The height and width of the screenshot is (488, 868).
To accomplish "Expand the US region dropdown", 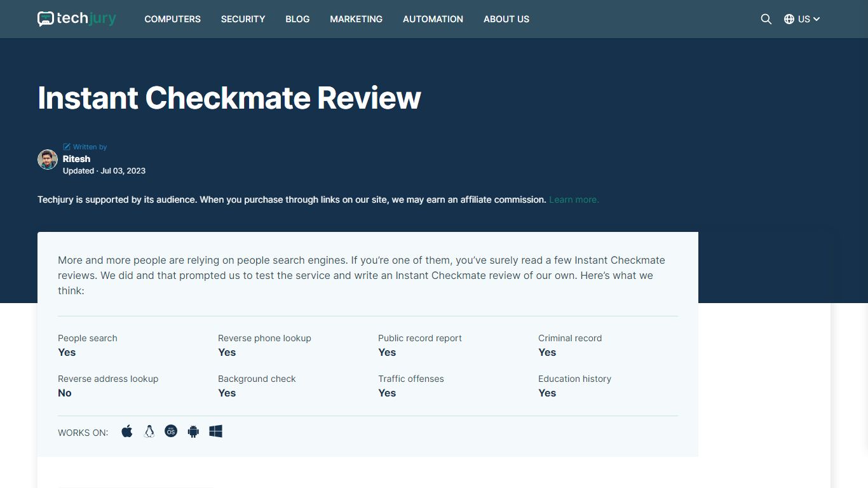I will click(809, 19).
